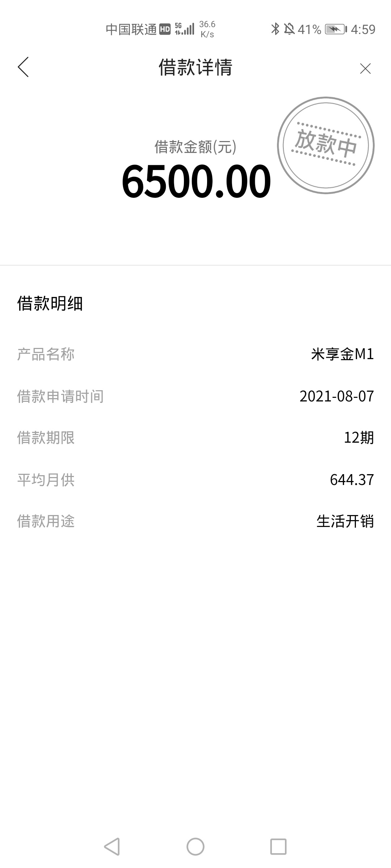The image size is (391, 868).
Task: Tap the recent apps square button
Action: click(278, 846)
